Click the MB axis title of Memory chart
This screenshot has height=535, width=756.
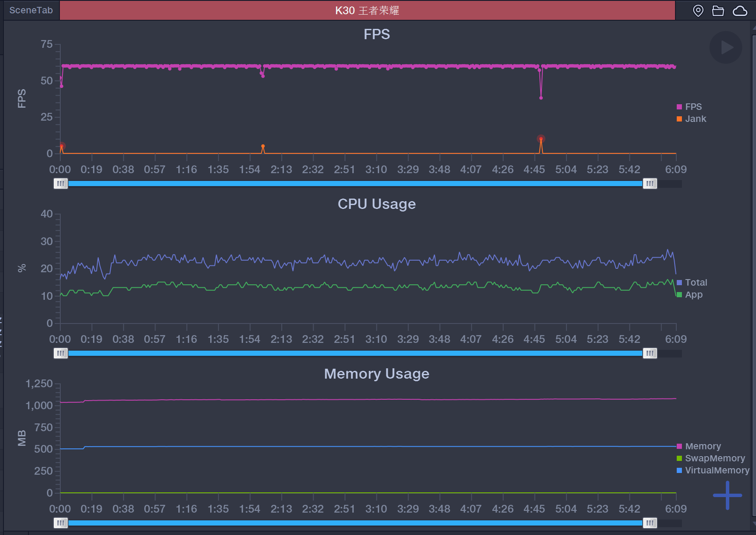click(x=22, y=438)
